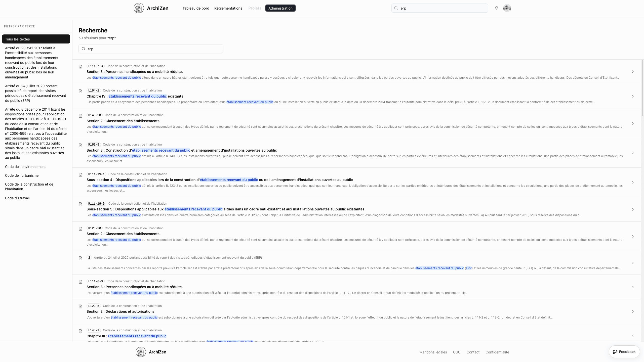Expand the L122-5 result chevron

click(x=633, y=311)
